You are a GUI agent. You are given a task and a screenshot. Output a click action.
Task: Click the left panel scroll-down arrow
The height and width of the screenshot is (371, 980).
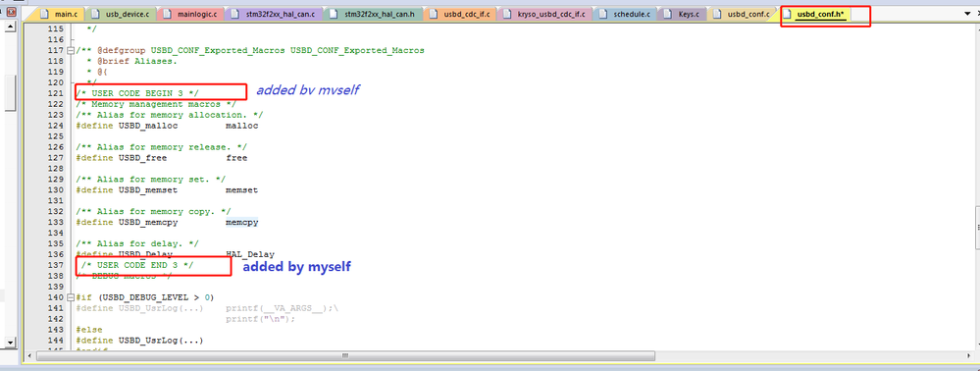tap(10, 342)
